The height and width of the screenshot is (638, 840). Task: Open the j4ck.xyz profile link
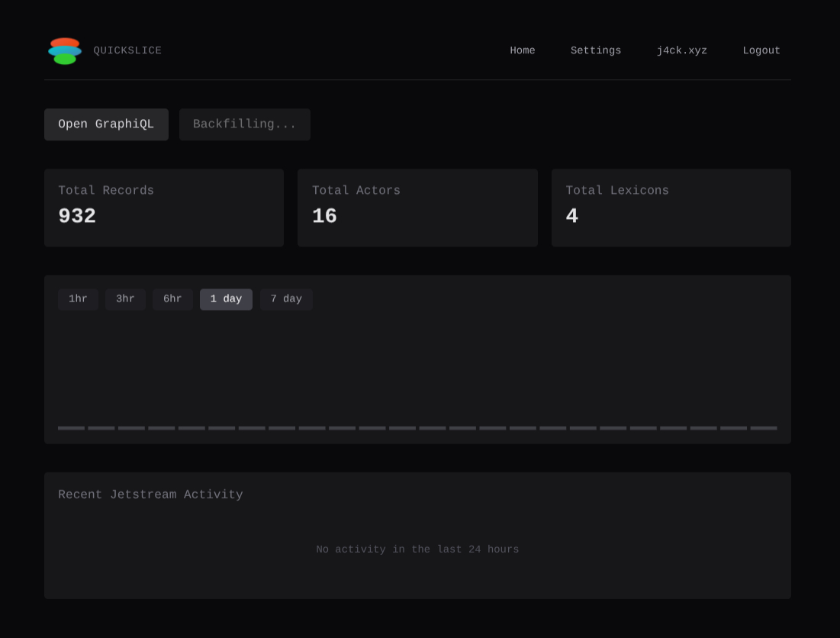point(682,51)
